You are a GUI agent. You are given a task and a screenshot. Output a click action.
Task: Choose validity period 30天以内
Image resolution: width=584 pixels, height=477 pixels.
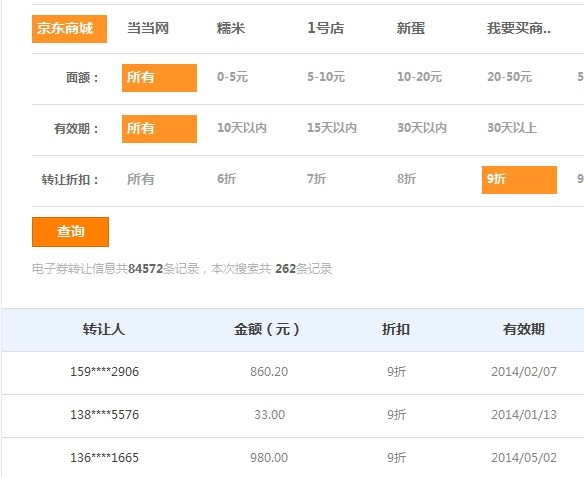(422, 128)
